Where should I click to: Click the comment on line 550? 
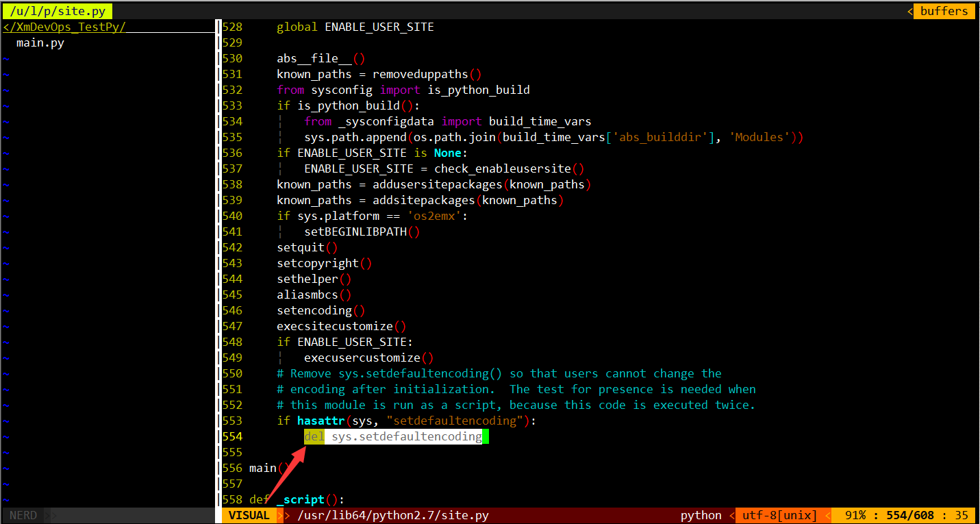(x=499, y=373)
